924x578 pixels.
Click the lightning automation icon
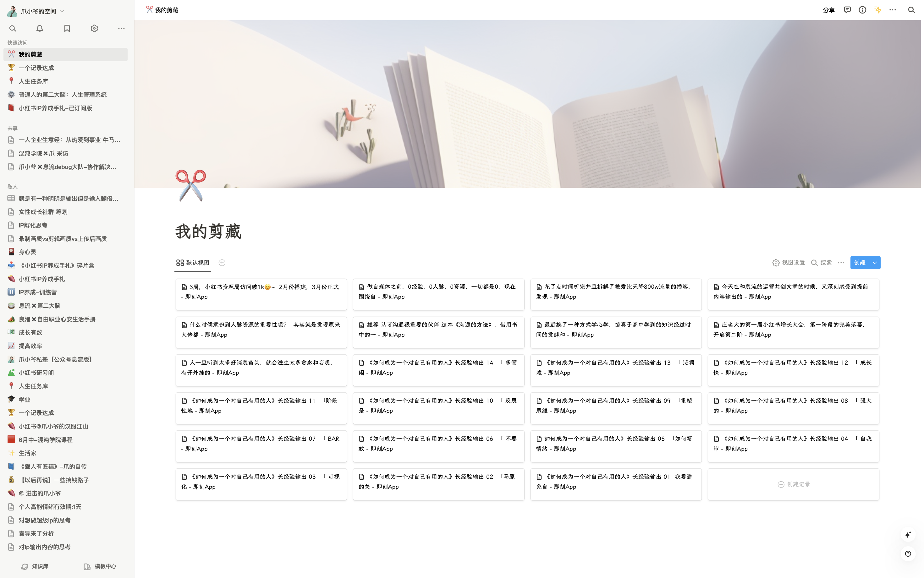[x=878, y=10]
